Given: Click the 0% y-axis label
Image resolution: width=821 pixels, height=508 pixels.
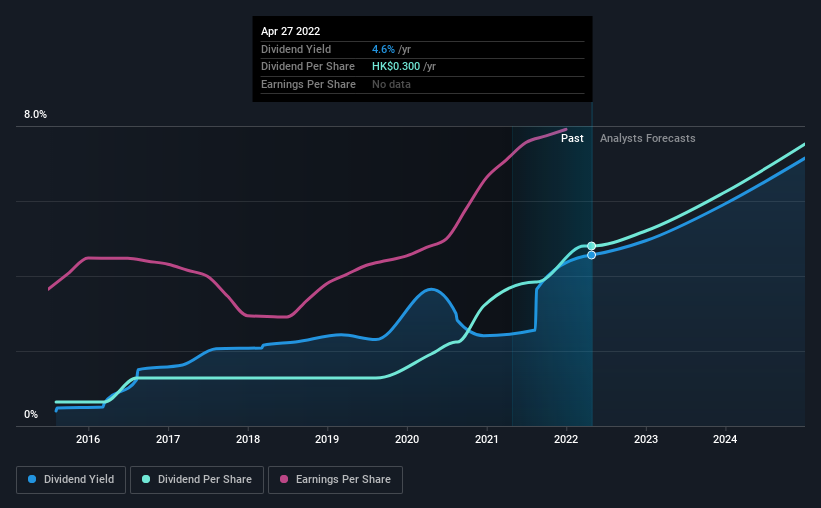Looking at the screenshot, I should coord(31,414).
